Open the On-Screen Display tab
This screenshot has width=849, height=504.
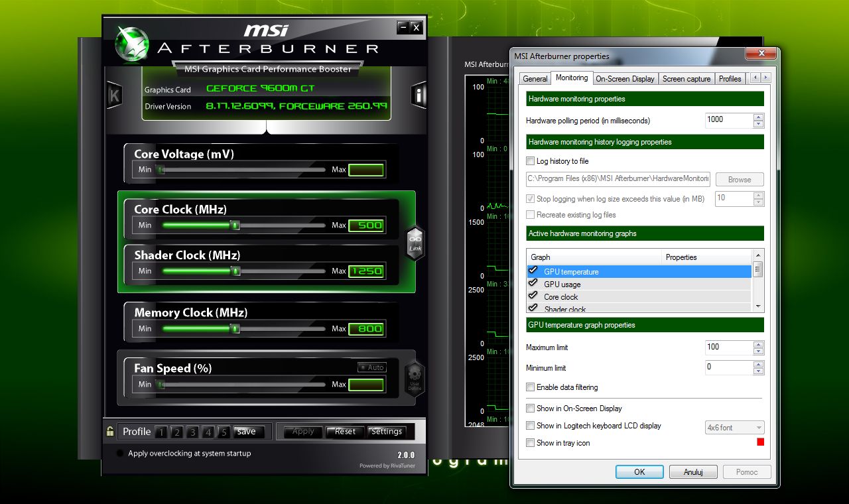(625, 78)
